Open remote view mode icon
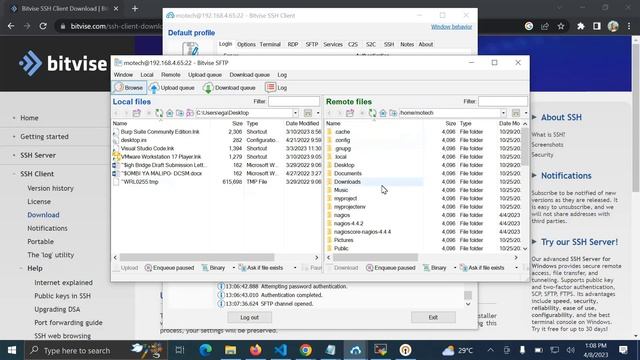The width and height of the screenshot is (640, 360). (516, 113)
